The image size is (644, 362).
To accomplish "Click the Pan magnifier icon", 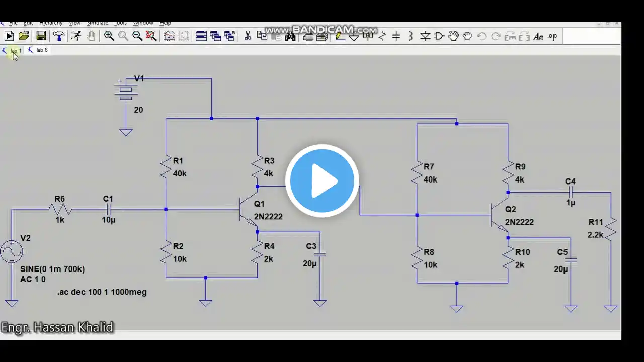I will (123, 36).
